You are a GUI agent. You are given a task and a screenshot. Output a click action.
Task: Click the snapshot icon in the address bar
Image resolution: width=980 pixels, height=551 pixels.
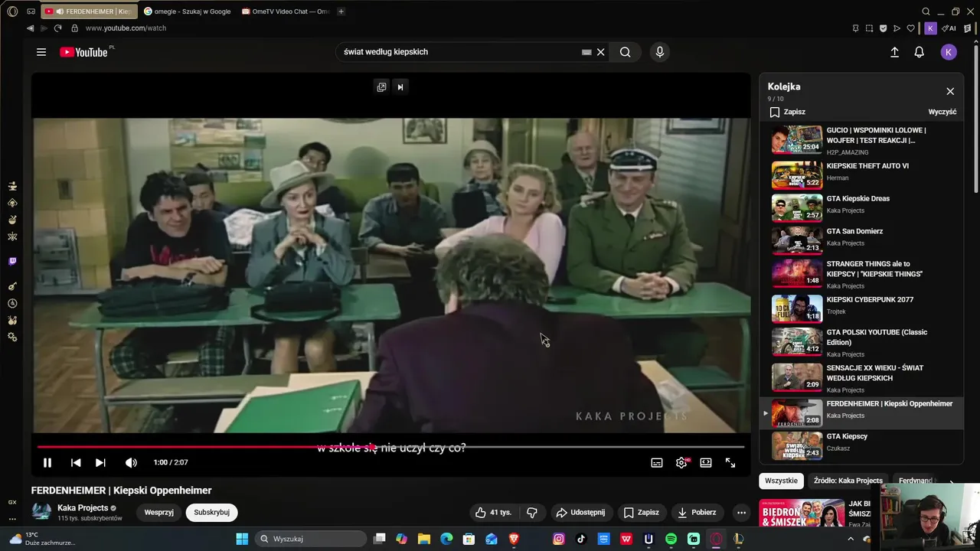click(869, 28)
